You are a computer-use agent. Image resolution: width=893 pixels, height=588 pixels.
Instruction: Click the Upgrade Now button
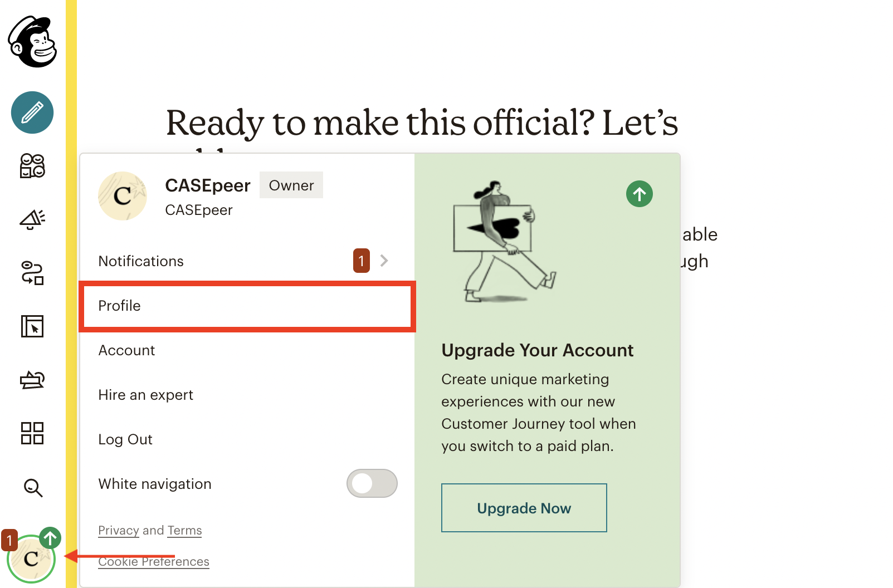point(524,508)
